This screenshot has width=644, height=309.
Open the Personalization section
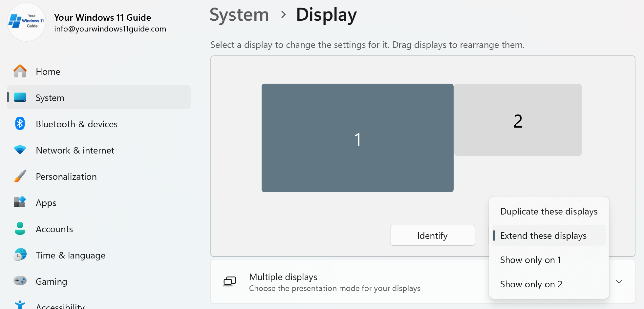click(x=98, y=176)
